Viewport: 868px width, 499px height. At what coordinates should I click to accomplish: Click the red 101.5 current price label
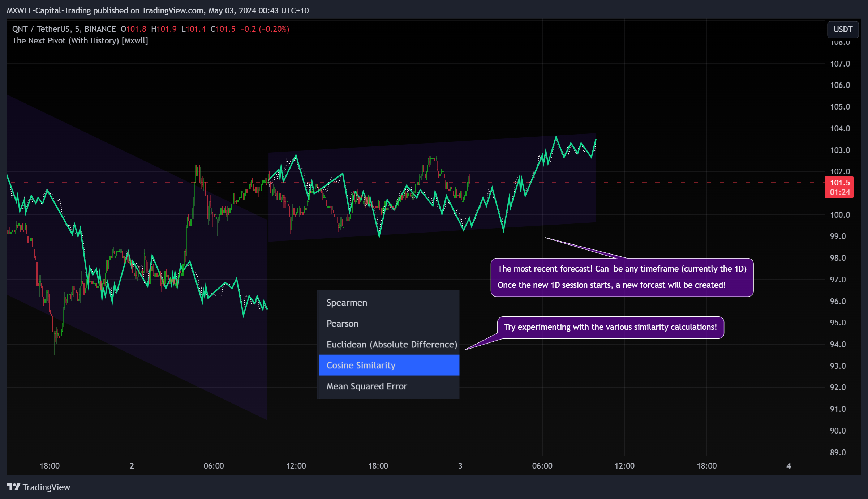tap(839, 187)
